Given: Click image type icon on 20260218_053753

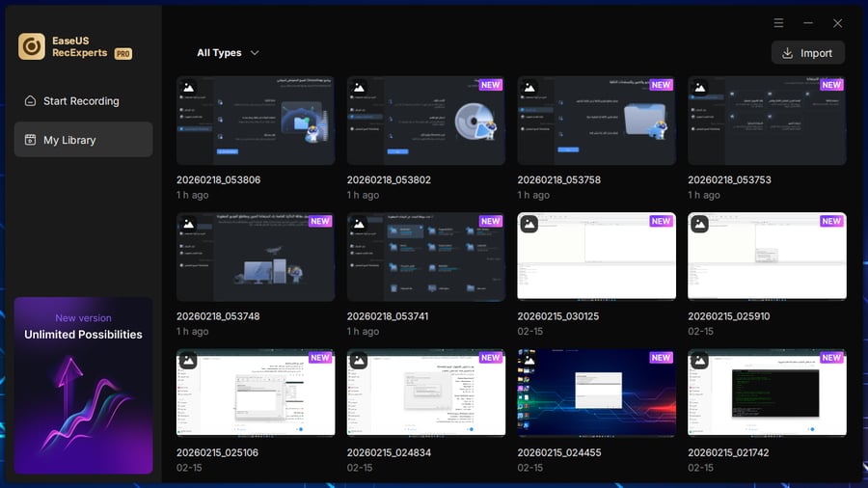Looking at the screenshot, I should tap(700, 88).
